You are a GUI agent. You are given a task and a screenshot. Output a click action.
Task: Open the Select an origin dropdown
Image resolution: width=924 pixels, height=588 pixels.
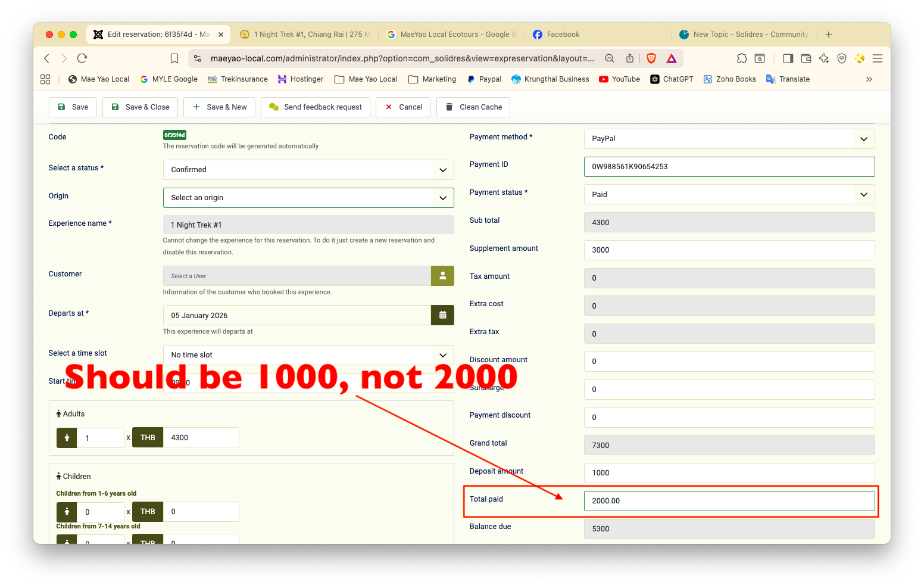[308, 198]
